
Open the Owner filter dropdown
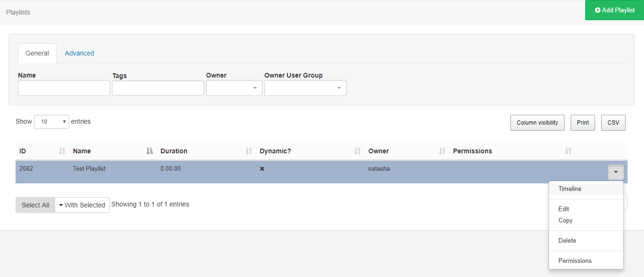point(234,88)
